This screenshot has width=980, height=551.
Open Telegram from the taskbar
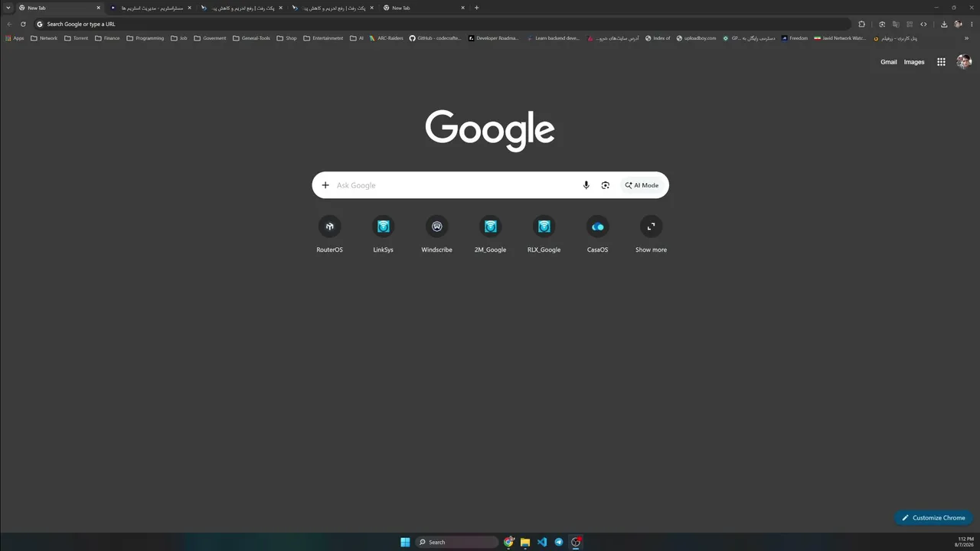click(x=559, y=542)
